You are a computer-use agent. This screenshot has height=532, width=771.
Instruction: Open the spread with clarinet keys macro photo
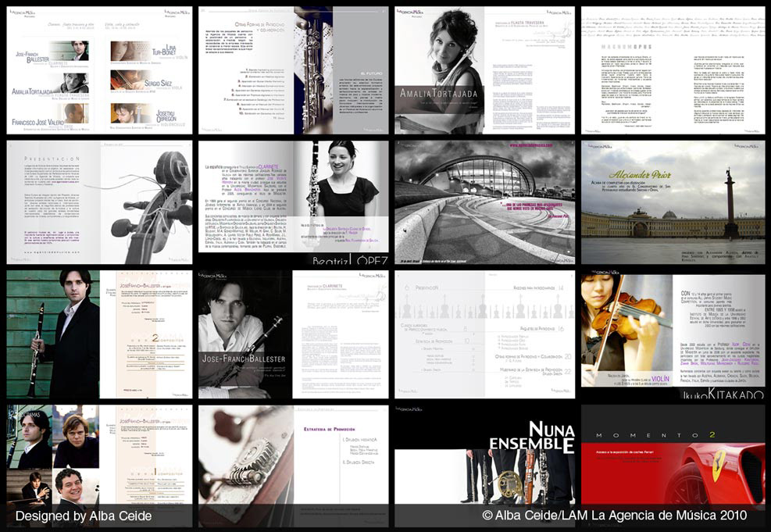coord(293,466)
